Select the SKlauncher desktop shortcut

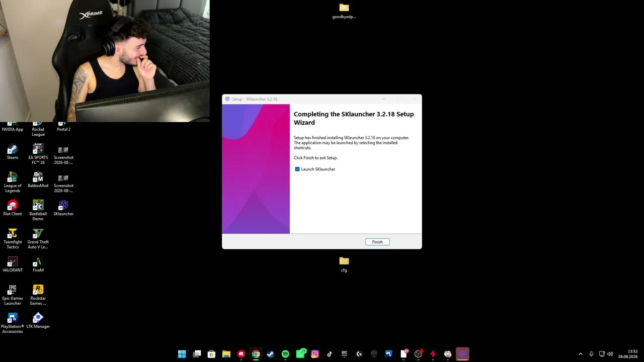click(x=63, y=208)
